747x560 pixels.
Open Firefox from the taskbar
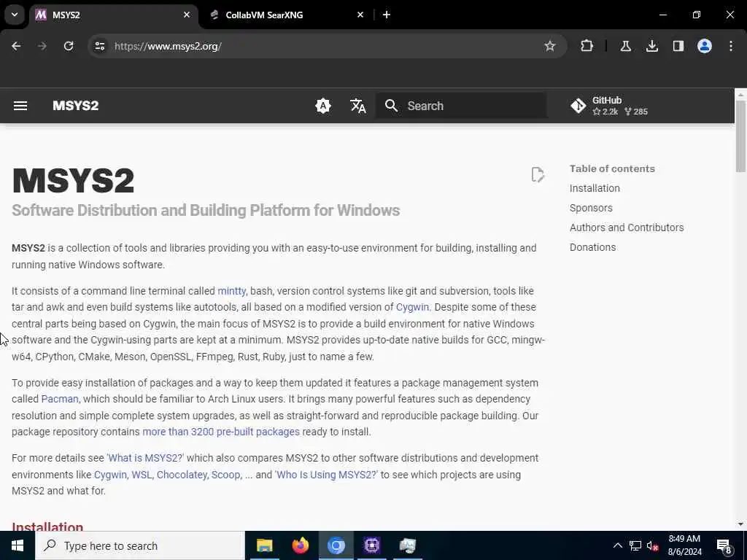(x=300, y=545)
